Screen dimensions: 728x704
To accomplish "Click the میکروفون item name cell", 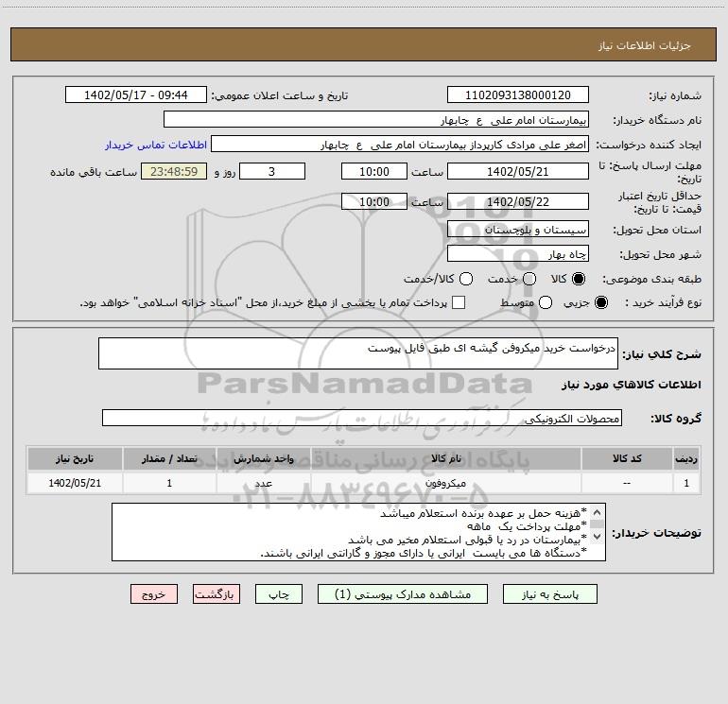I will tap(445, 483).
